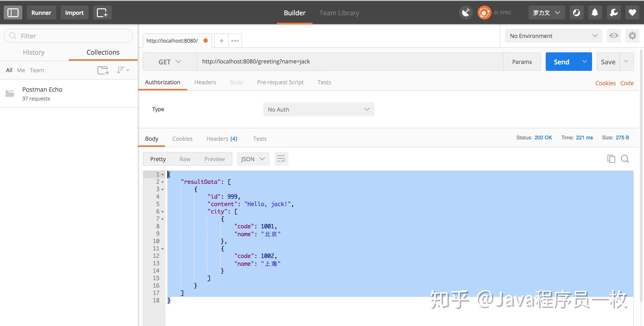Open the response Headers (4) tab
644x326 pixels.
[x=222, y=138]
